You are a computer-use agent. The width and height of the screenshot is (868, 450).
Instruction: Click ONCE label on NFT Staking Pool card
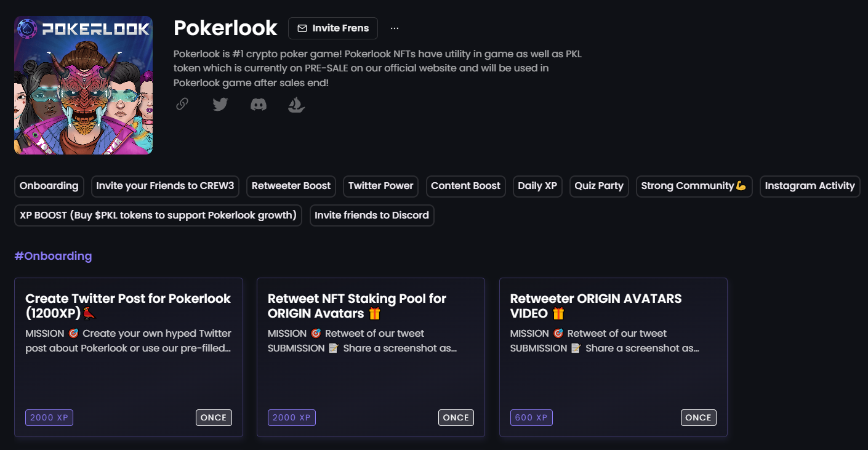(x=456, y=417)
